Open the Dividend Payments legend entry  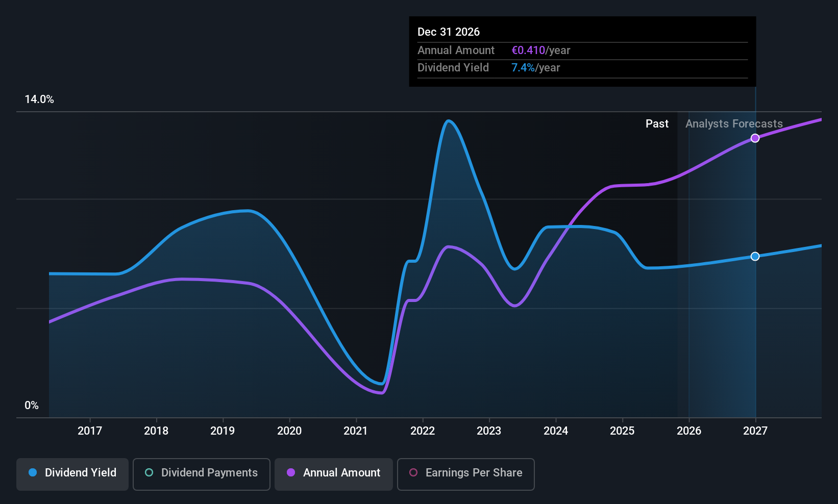(201, 474)
